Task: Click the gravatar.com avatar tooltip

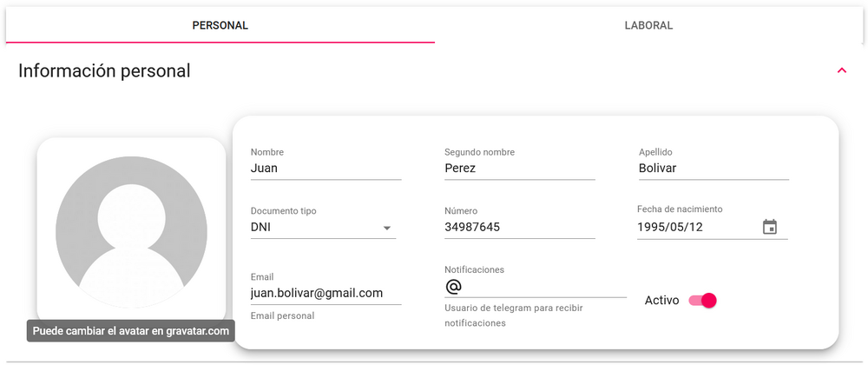Action: (x=131, y=331)
